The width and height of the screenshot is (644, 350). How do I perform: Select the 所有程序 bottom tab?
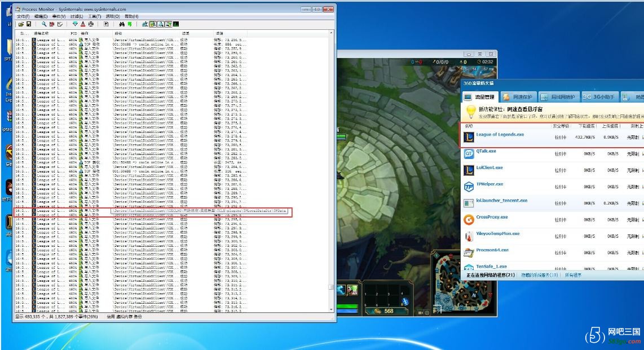573,275
